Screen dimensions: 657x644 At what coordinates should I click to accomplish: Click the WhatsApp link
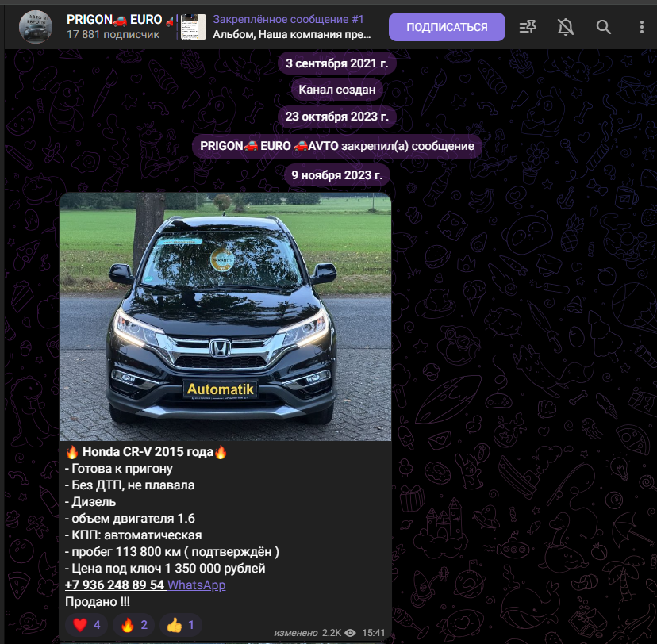tap(197, 585)
